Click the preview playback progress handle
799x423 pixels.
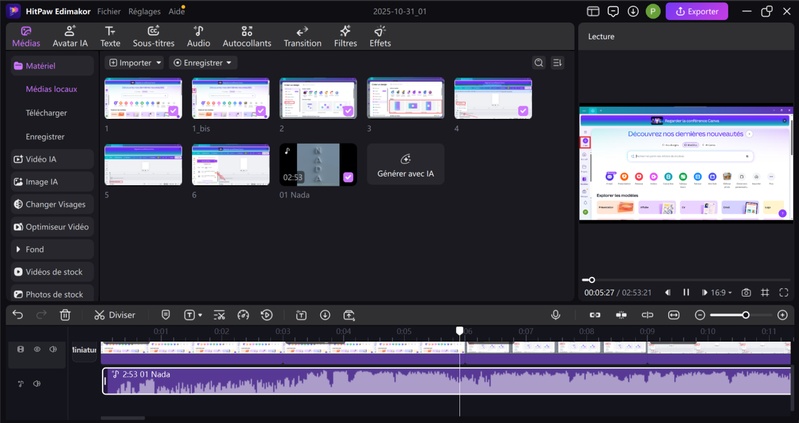click(x=592, y=280)
